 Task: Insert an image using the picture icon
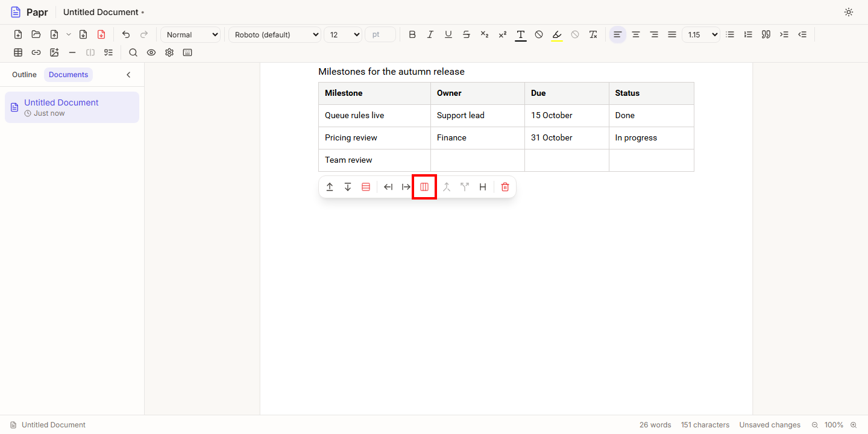coord(54,52)
